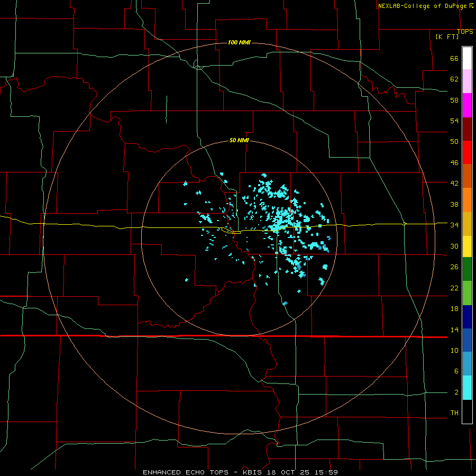This screenshot has width=476, height=476.
Task: Click the ENHANCED ECHO TOPS caption text
Action: click(x=186, y=472)
